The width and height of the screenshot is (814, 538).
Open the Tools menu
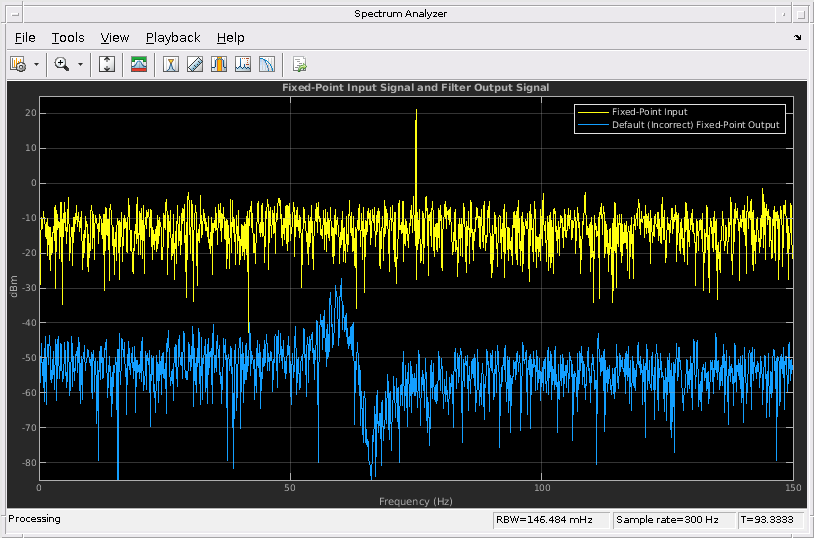(x=68, y=38)
